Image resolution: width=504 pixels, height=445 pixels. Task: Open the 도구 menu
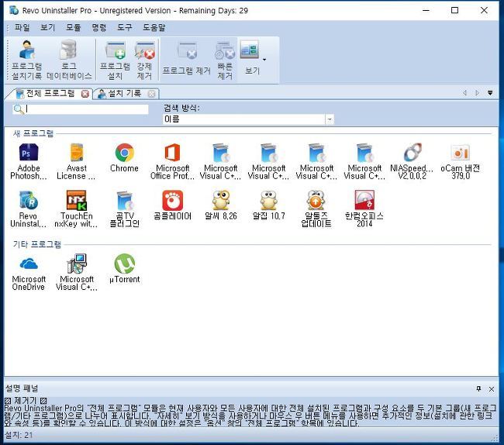(124, 27)
